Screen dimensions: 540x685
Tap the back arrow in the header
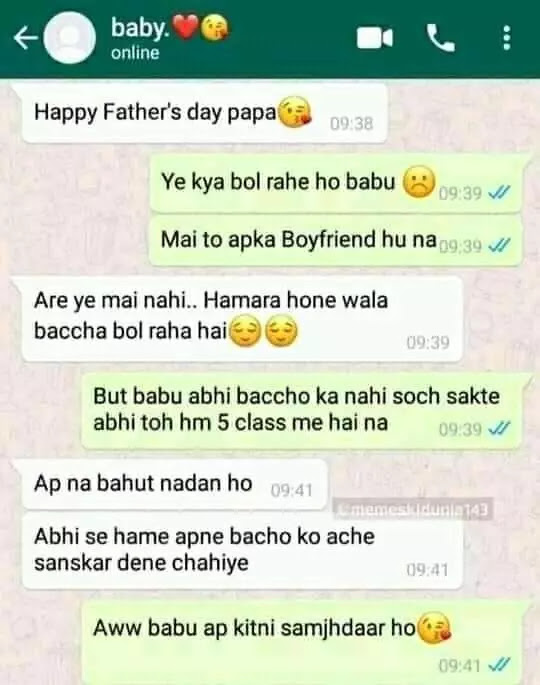[26, 38]
